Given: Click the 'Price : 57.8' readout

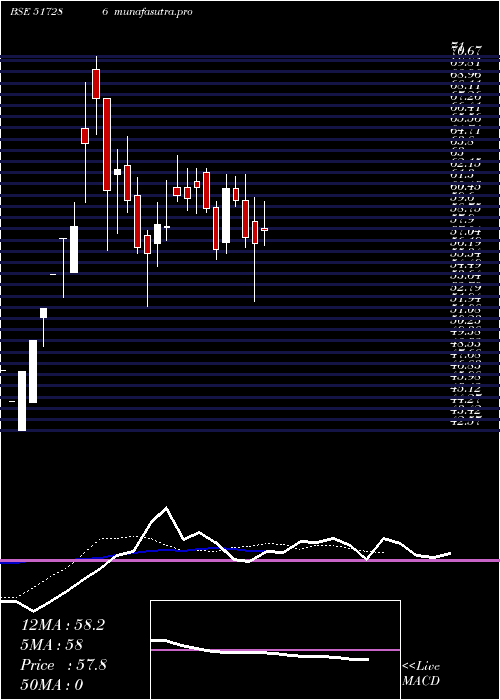Looking at the screenshot, I should (x=63, y=665).
